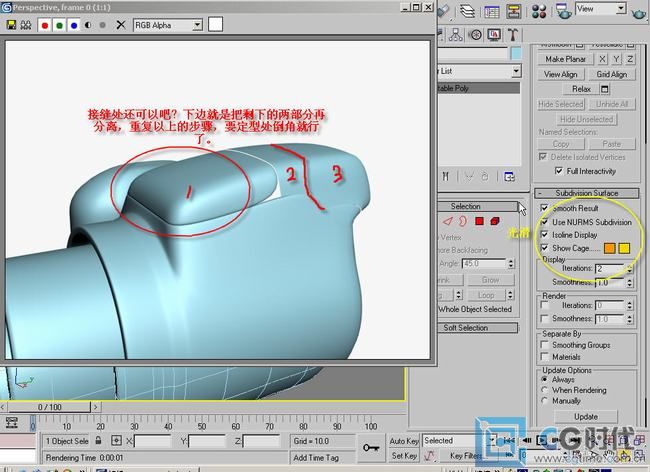Collapse the Selection rollout header
Viewport: 650px width, 472px height.
tap(478, 206)
